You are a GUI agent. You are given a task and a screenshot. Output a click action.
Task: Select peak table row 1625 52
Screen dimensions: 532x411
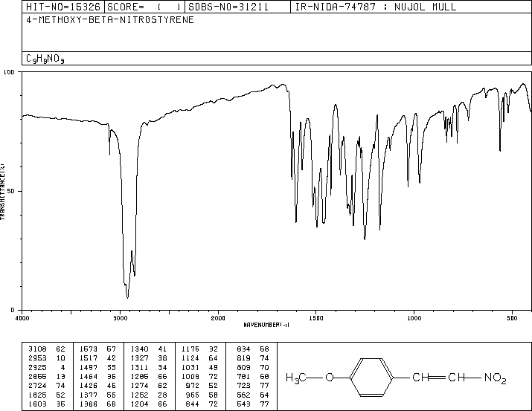pyautogui.click(x=47, y=395)
